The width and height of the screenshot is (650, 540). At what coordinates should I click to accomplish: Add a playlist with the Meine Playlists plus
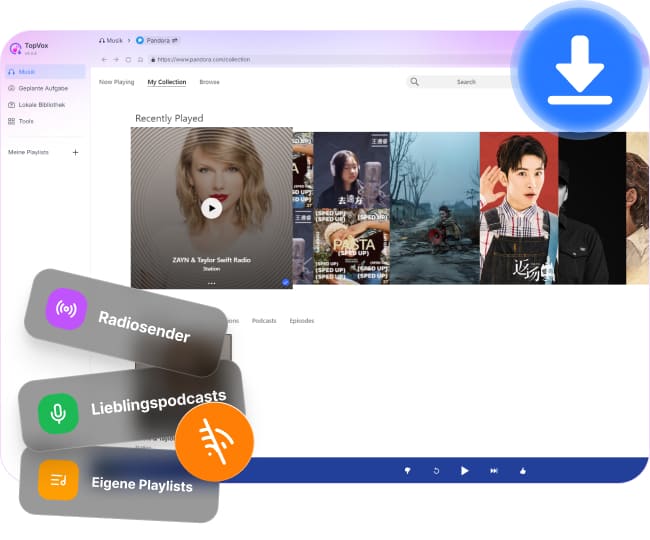pyautogui.click(x=75, y=153)
